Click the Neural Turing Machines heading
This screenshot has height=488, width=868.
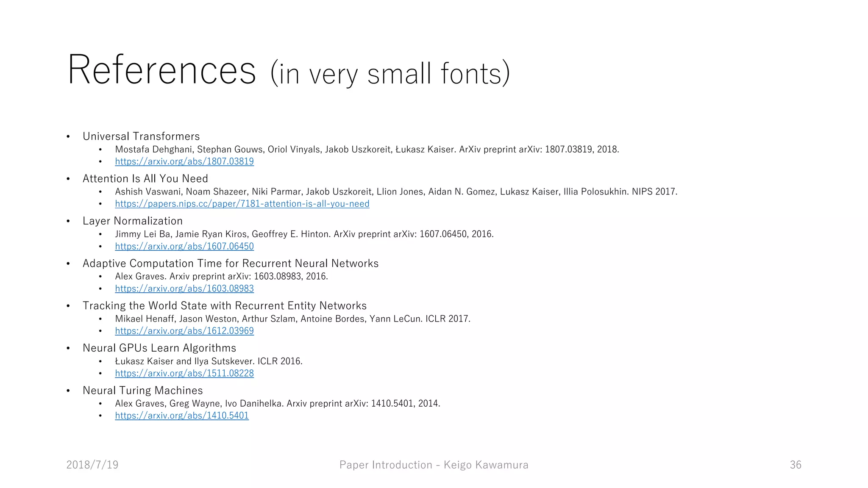[143, 391]
